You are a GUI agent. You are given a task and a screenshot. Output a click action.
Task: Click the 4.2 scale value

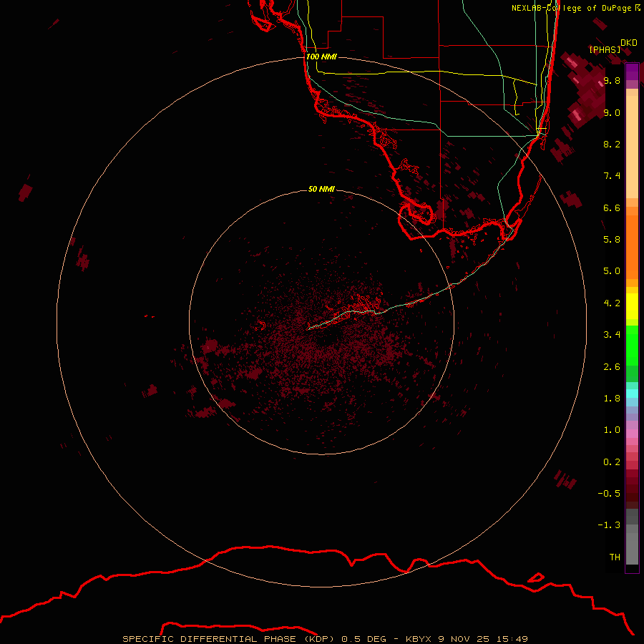pyautogui.click(x=612, y=303)
